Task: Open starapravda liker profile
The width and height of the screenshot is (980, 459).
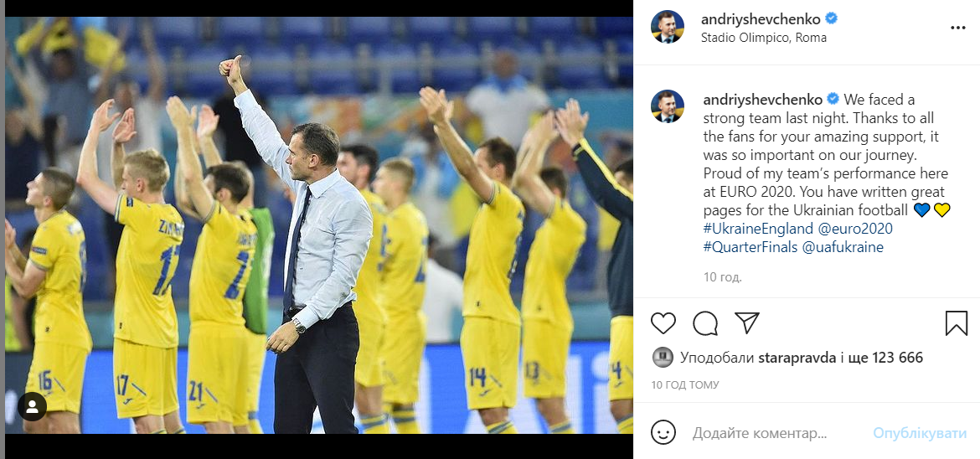Action: (x=797, y=358)
